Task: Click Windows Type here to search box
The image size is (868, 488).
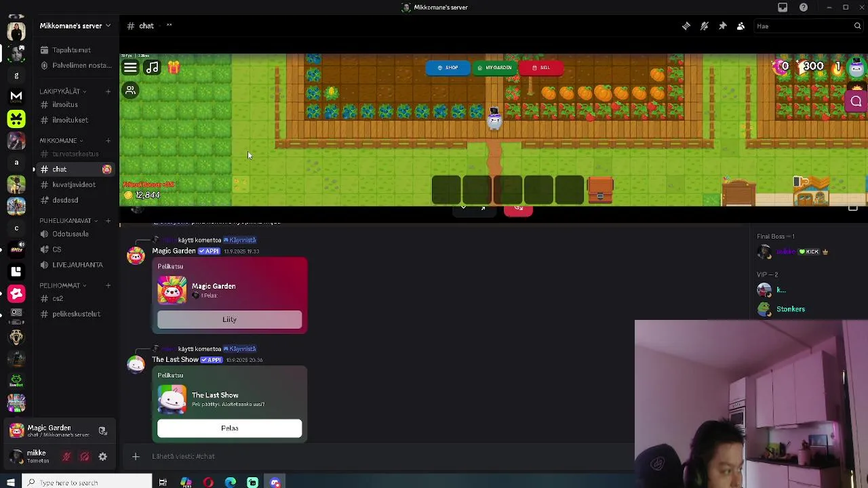Action: click(87, 483)
